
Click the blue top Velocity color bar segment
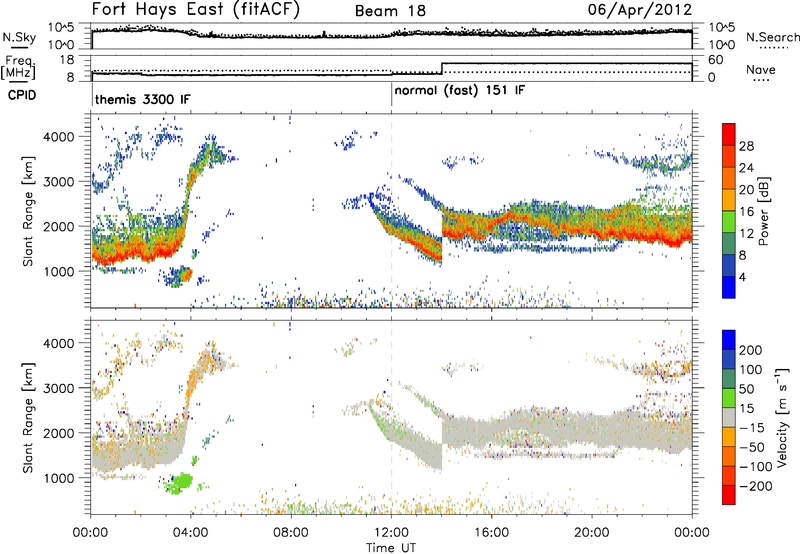pyautogui.click(x=729, y=340)
